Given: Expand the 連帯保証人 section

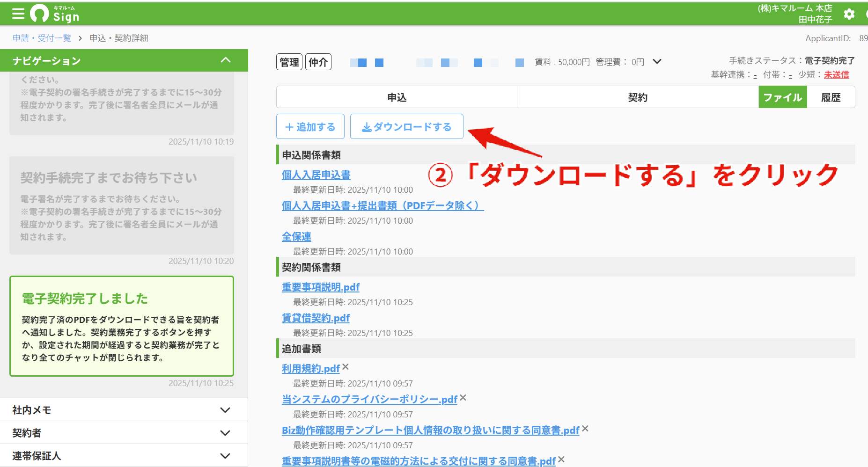Looking at the screenshot, I should click(124, 456).
